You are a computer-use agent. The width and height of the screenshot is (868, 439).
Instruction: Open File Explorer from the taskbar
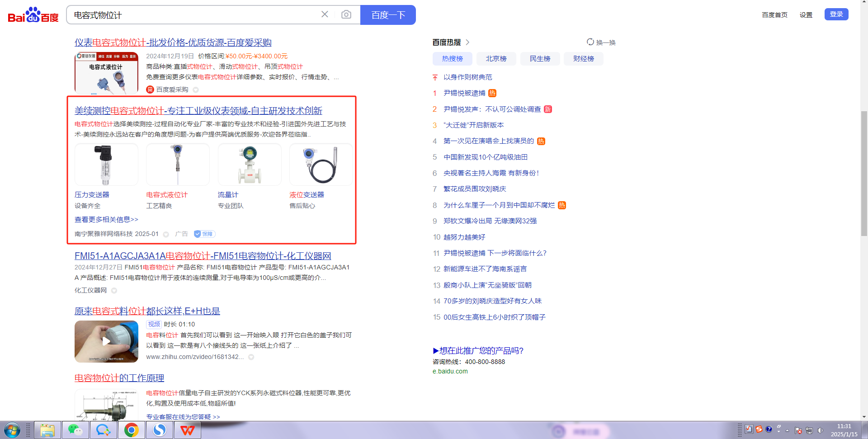(47, 430)
